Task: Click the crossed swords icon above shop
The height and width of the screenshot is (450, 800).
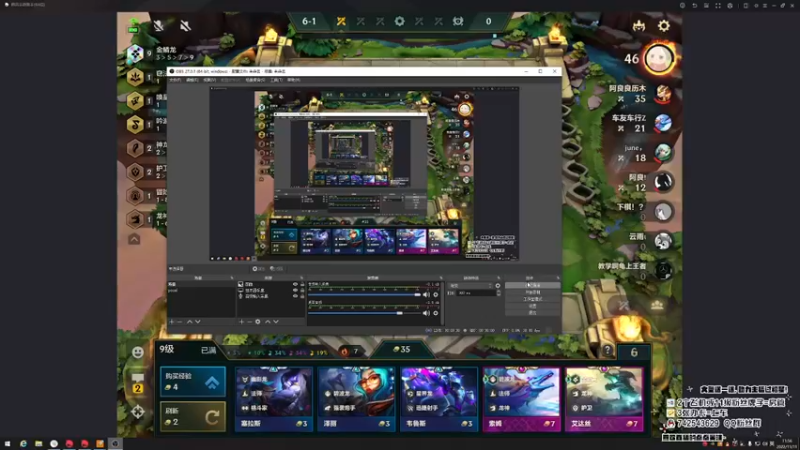Action: tap(623, 306)
